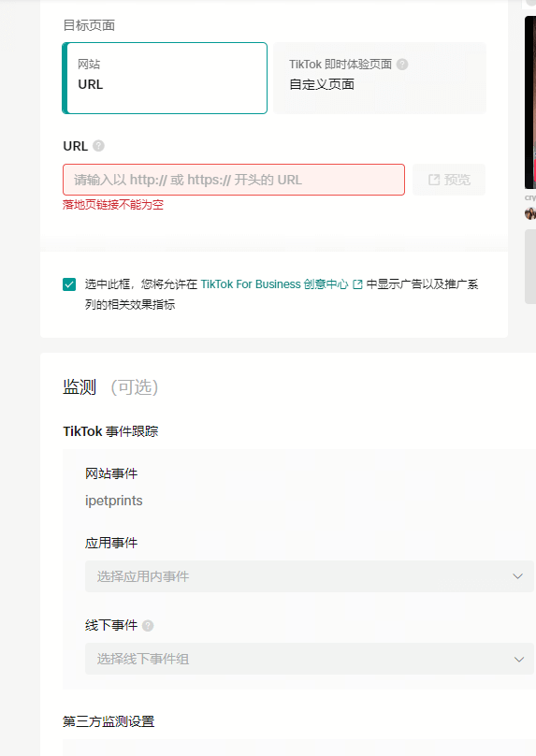The width and height of the screenshot is (536, 756).
Task: Expand the 选择应用内事件 dropdown
Action: [310, 576]
